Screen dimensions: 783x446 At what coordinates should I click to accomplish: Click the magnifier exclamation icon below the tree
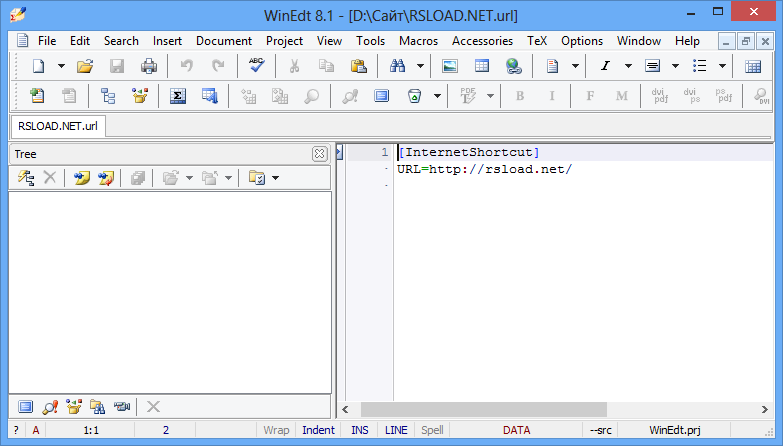pyautogui.click(x=49, y=407)
